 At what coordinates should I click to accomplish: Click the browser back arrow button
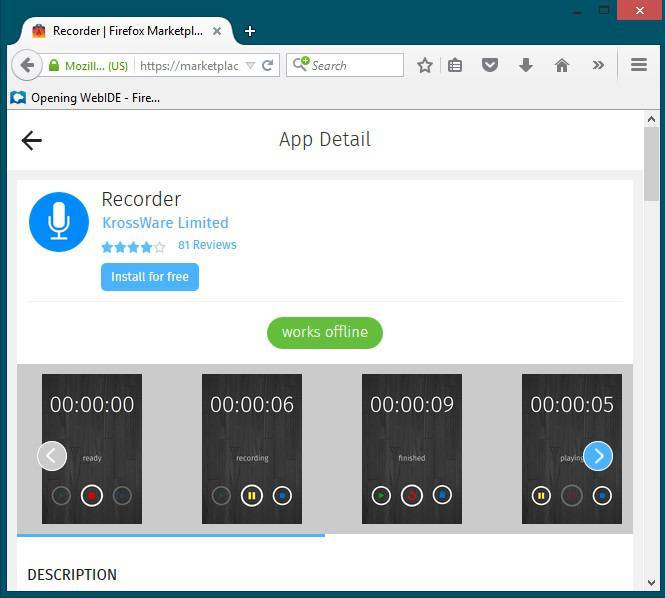point(27,65)
